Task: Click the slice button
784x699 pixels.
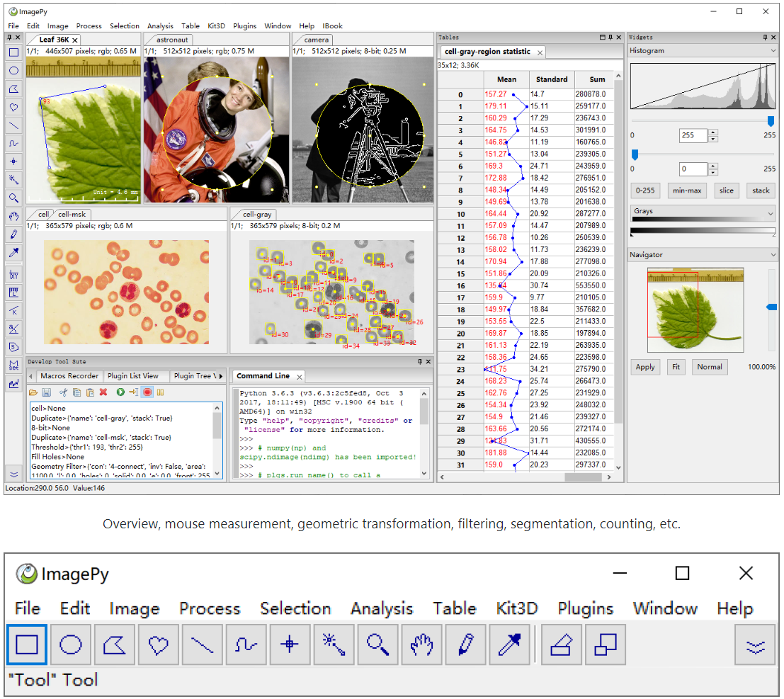Action: (727, 191)
